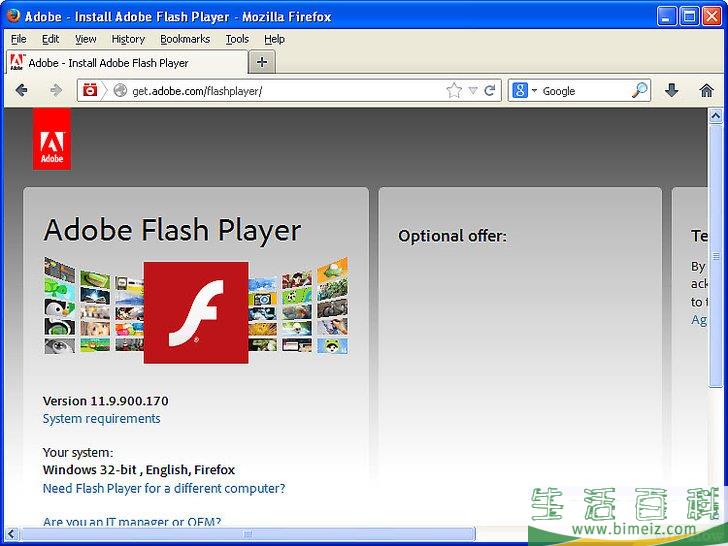Click the horizontal scrollbar left arrow
The image size is (728, 546).
(13, 534)
